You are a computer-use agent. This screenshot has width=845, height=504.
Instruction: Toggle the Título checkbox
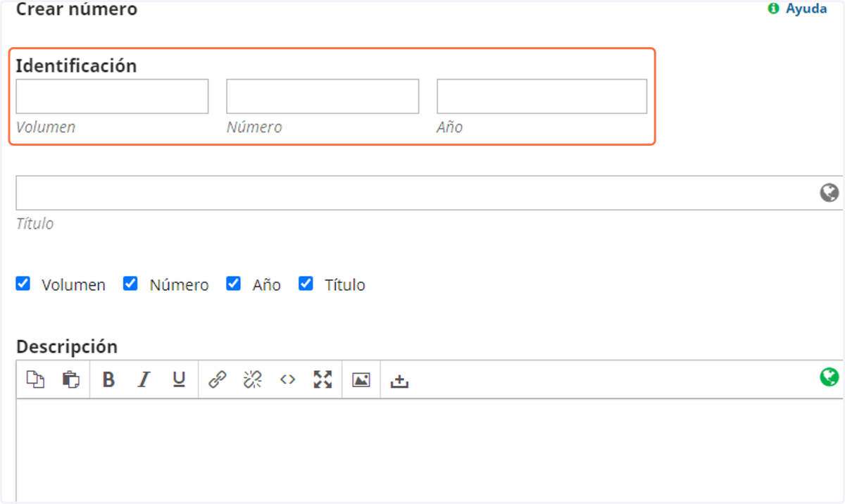(306, 284)
